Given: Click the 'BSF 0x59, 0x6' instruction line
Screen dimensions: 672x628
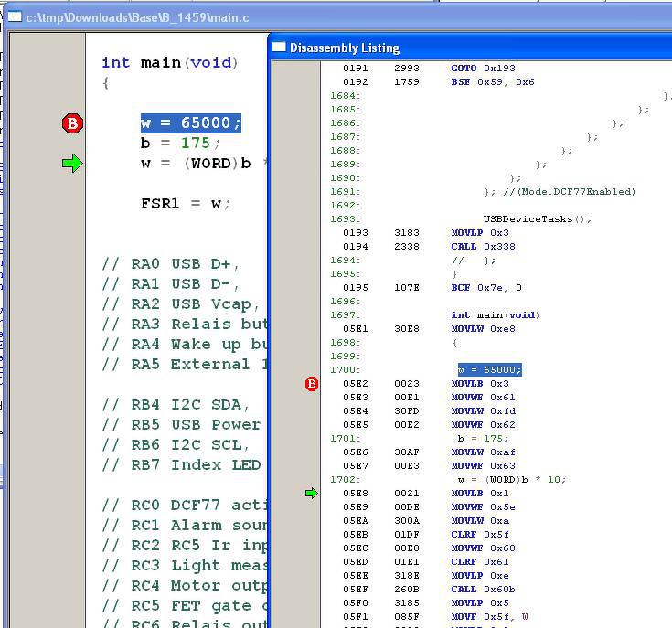Looking at the screenshot, I should tap(493, 82).
